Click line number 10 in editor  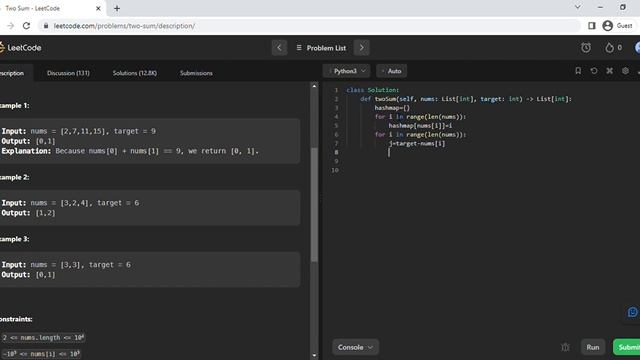335,170
